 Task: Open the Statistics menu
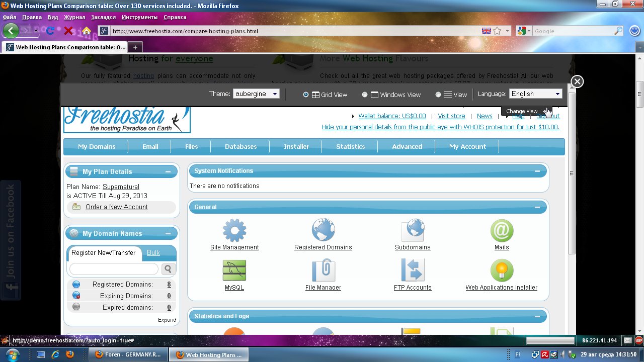pyautogui.click(x=350, y=146)
